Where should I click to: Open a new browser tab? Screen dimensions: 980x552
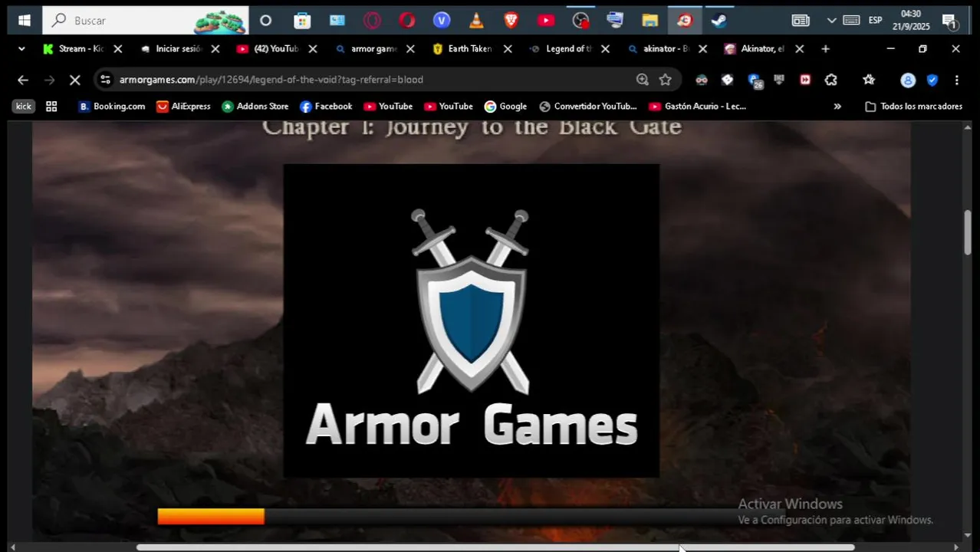coord(825,49)
